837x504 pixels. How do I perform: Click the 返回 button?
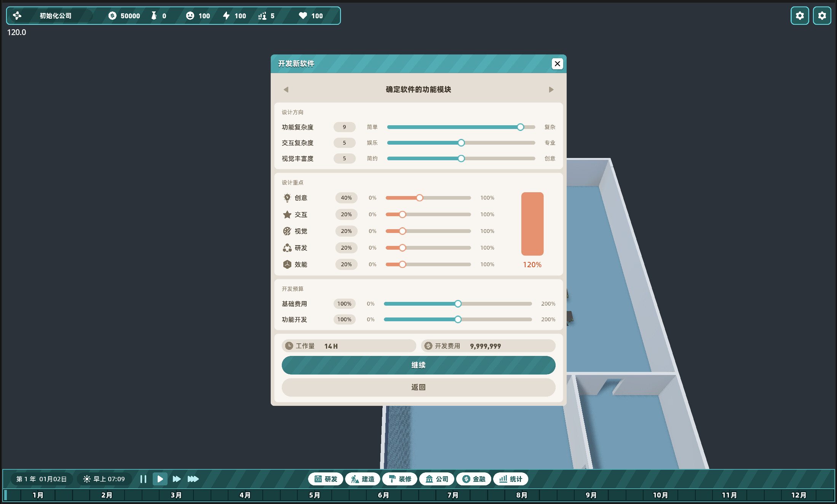[x=418, y=387]
